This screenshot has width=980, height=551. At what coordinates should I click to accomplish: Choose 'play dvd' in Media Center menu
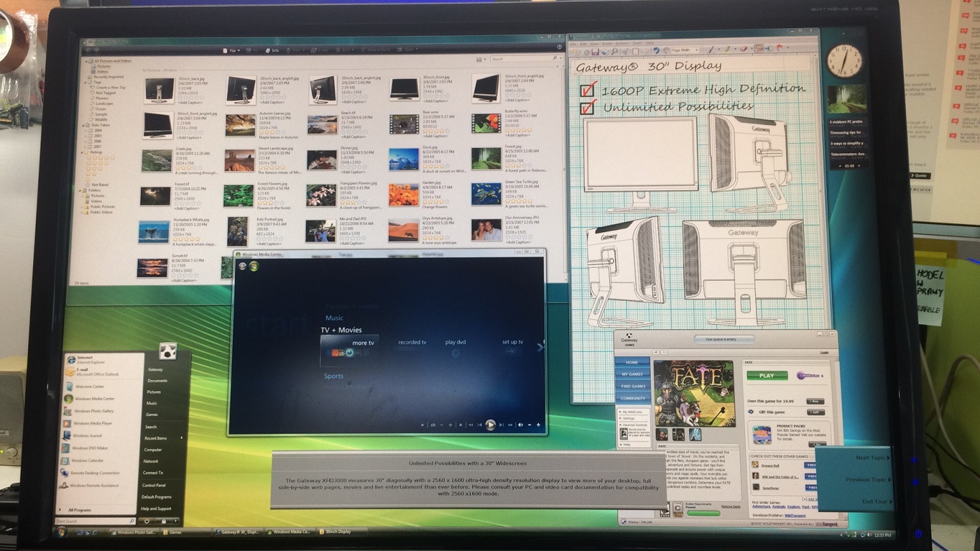coord(456,342)
